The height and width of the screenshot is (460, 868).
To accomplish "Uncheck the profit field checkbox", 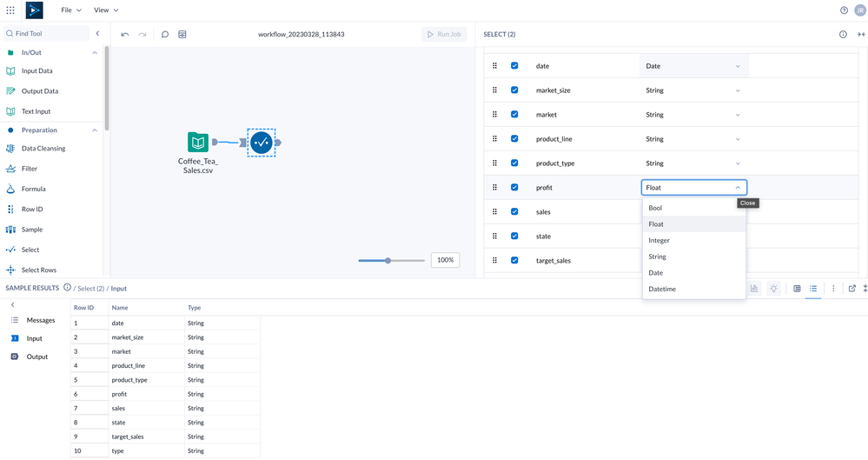I will 514,187.
